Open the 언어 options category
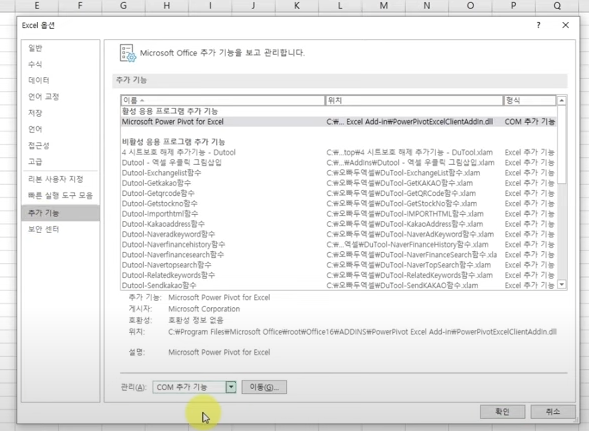This screenshot has height=431, width=589. (x=35, y=129)
